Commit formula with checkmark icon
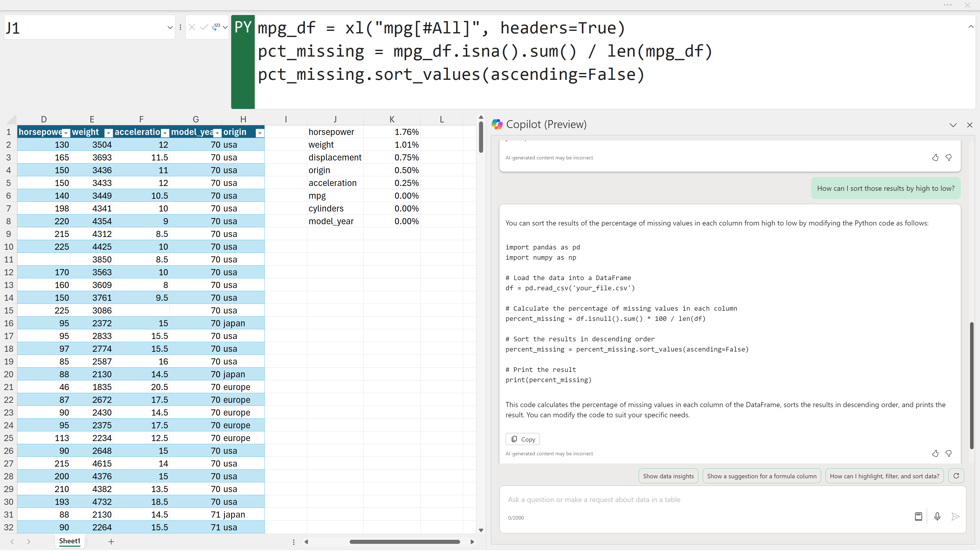This screenshot has width=980, height=551. pyautogui.click(x=204, y=27)
